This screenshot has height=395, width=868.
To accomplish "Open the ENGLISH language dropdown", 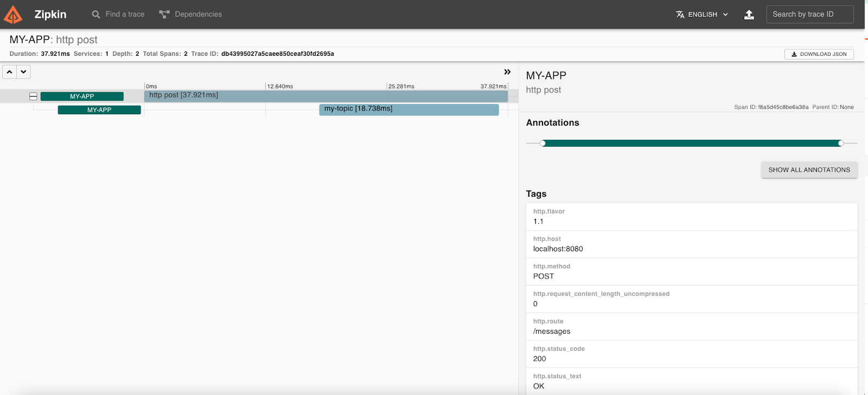I will [x=702, y=15].
